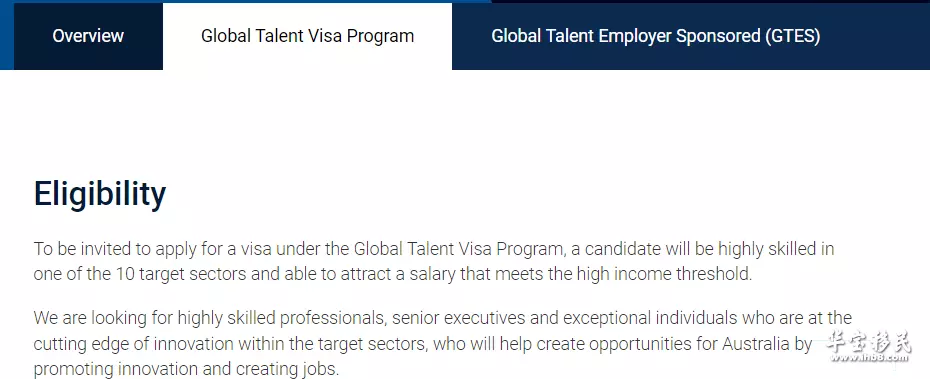Click the paragraph starting 'To be invited to apply'
The width and height of the screenshot is (930, 379).
[x=434, y=262]
